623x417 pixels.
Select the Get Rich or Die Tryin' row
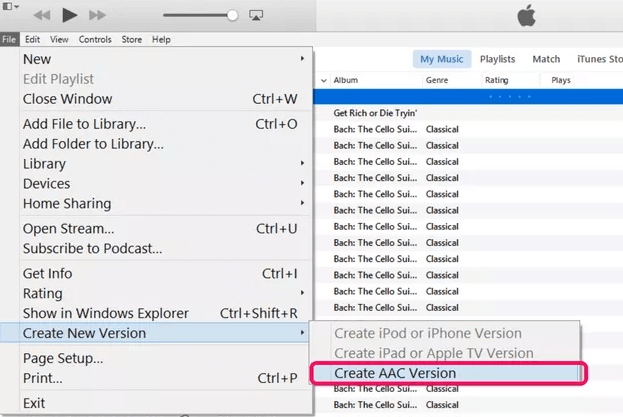[375, 113]
